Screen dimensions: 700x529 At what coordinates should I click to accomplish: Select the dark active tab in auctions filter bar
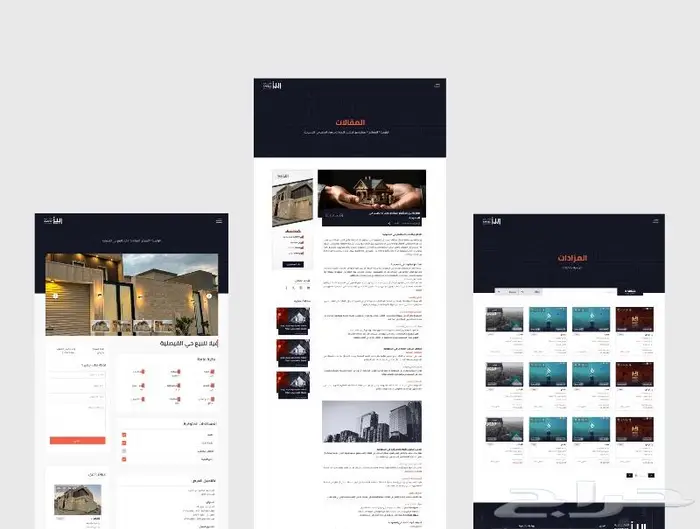pos(630,292)
